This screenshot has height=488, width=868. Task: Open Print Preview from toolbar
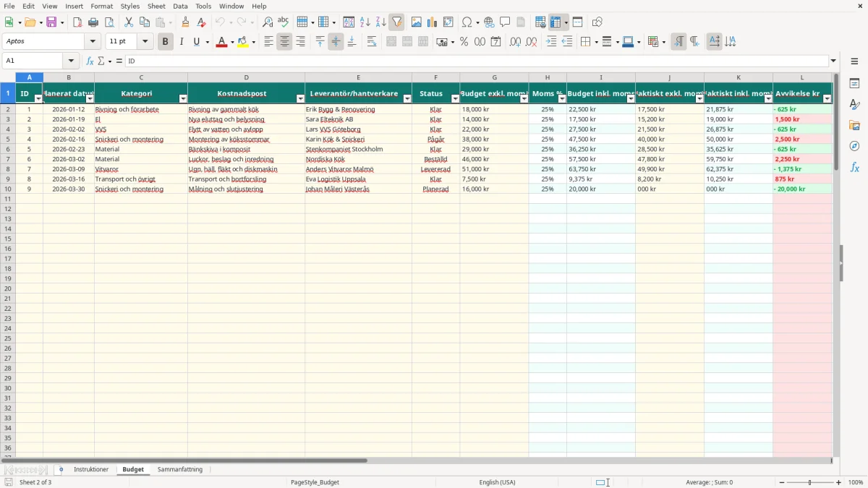coord(109,22)
